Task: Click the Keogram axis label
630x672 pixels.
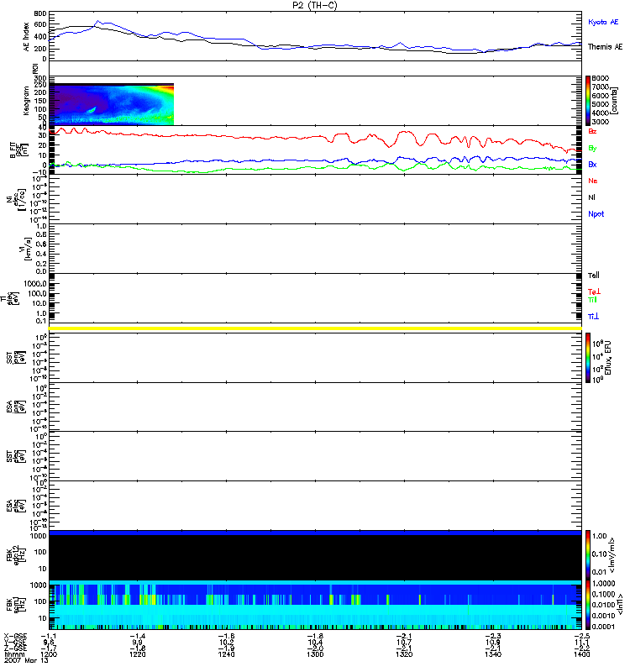Action: (x=26, y=101)
